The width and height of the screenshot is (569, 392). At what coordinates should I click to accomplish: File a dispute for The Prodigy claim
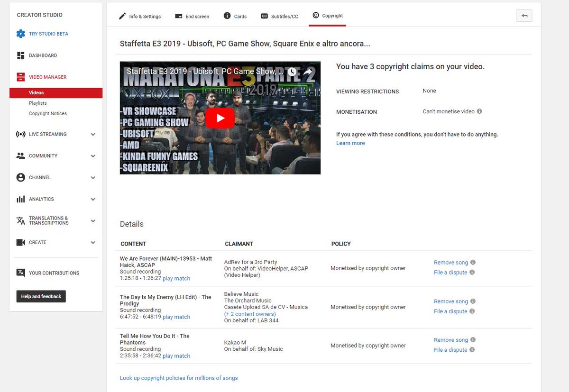click(x=450, y=311)
